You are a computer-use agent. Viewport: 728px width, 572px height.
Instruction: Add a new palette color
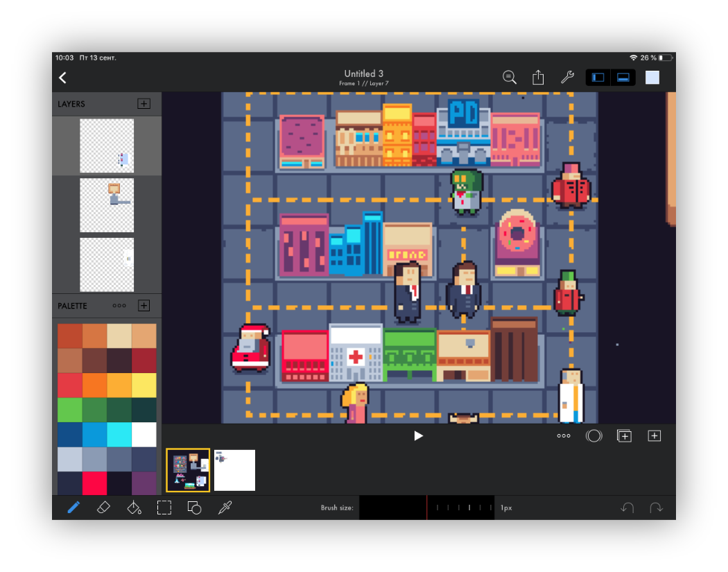(x=144, y=306)
